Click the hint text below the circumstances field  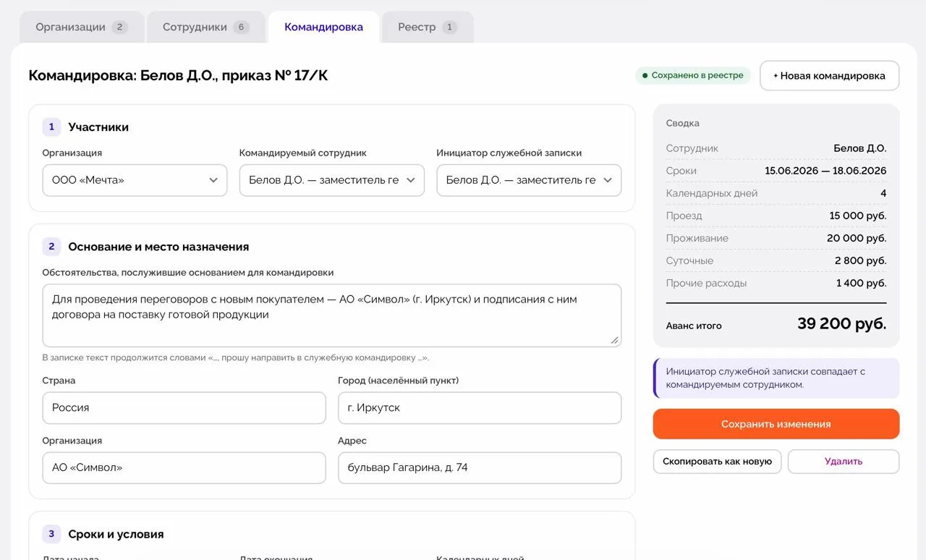point(236,357)
